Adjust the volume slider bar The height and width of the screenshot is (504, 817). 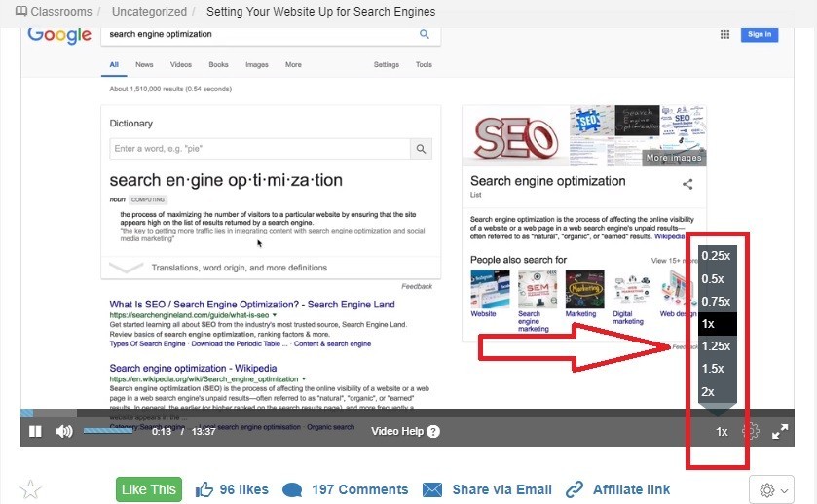pos(108,431)
